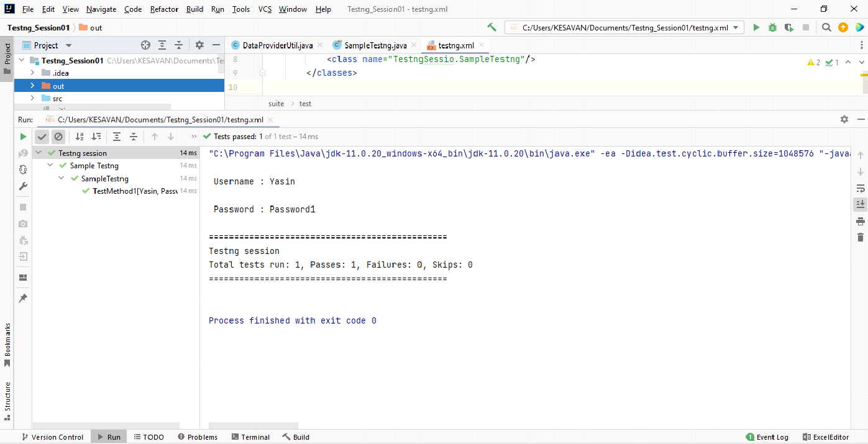Open Bookmarks side panel
The height and width of the screenshot is (444, 868).
pyautogui.click(x=7, y=345)
